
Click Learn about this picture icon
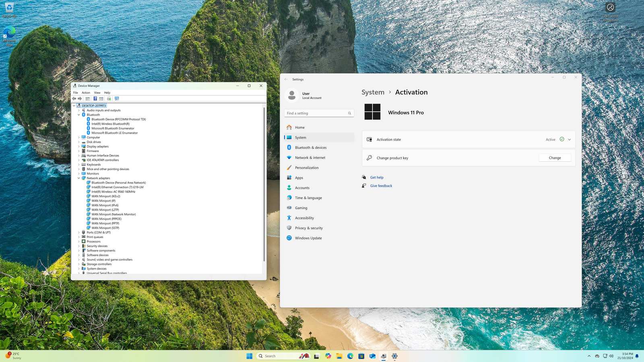point(610,12)
